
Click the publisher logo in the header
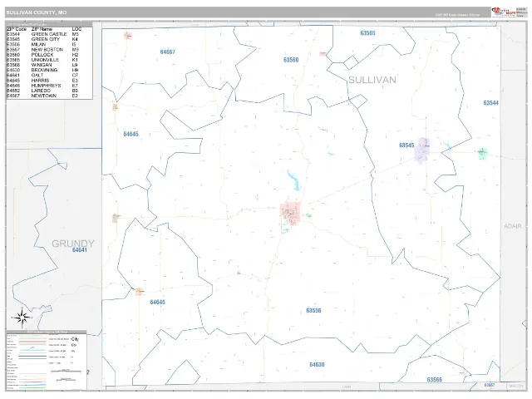[504, 12]
